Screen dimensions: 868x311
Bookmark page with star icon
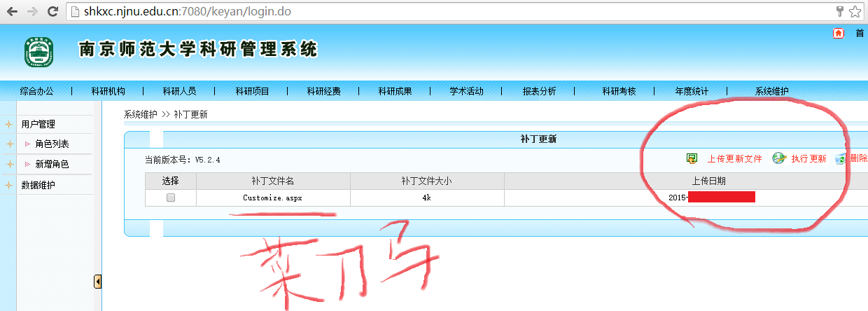855,12
